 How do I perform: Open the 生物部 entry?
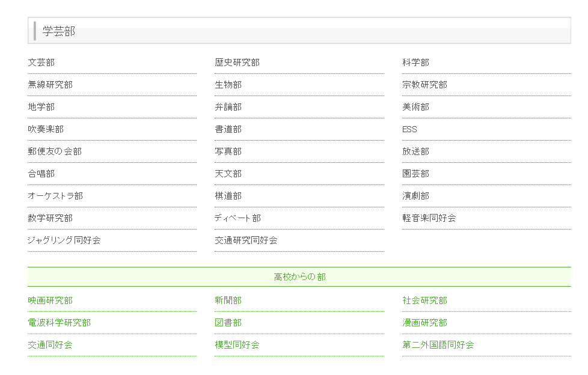pyautogui.click(x=228, y=85)
